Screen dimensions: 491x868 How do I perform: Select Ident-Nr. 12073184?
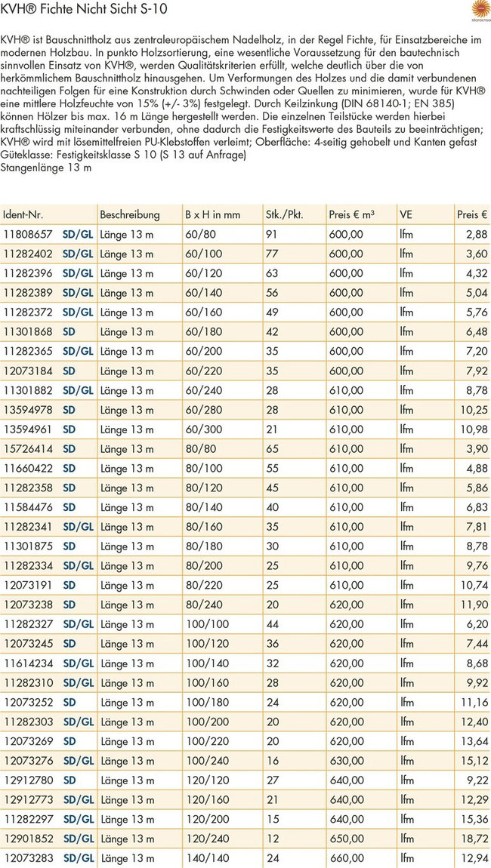point(28,371)
